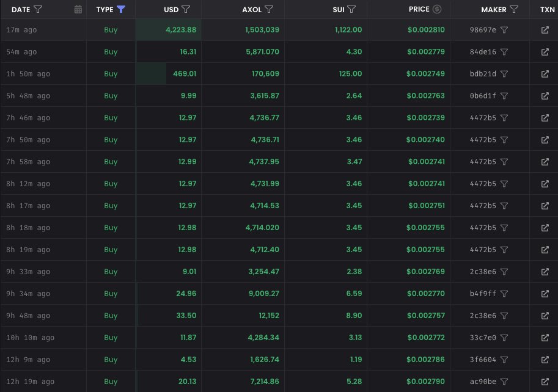The image size is (558, 392).
Task: Open transaction for 17m ago trade
Action: click(x=545, y=30)
